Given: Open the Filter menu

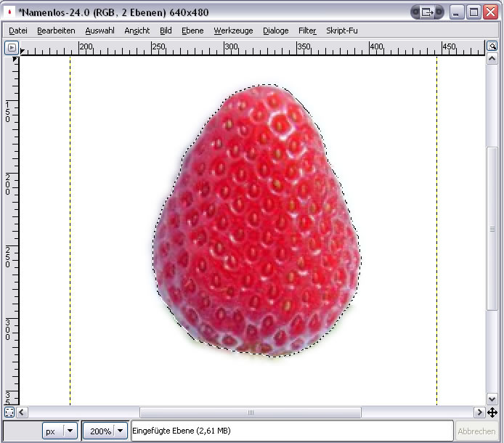Looking at the screenshot, I should [307, 31].
